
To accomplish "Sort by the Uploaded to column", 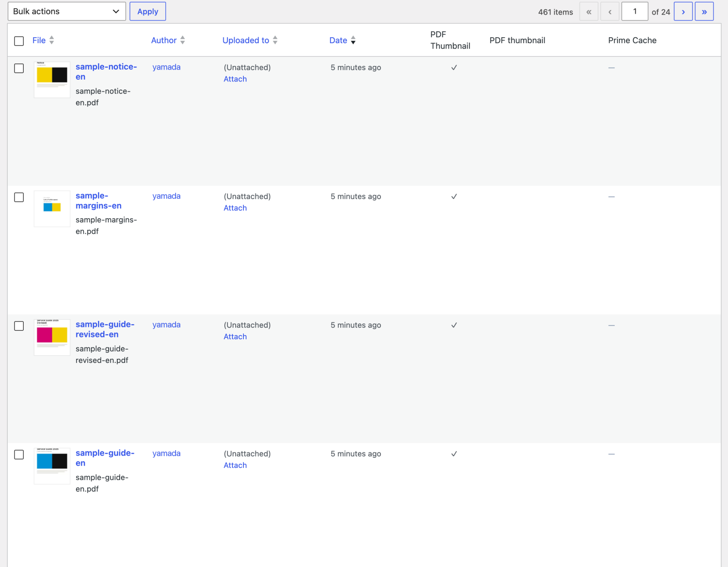I will pos(246,40).
